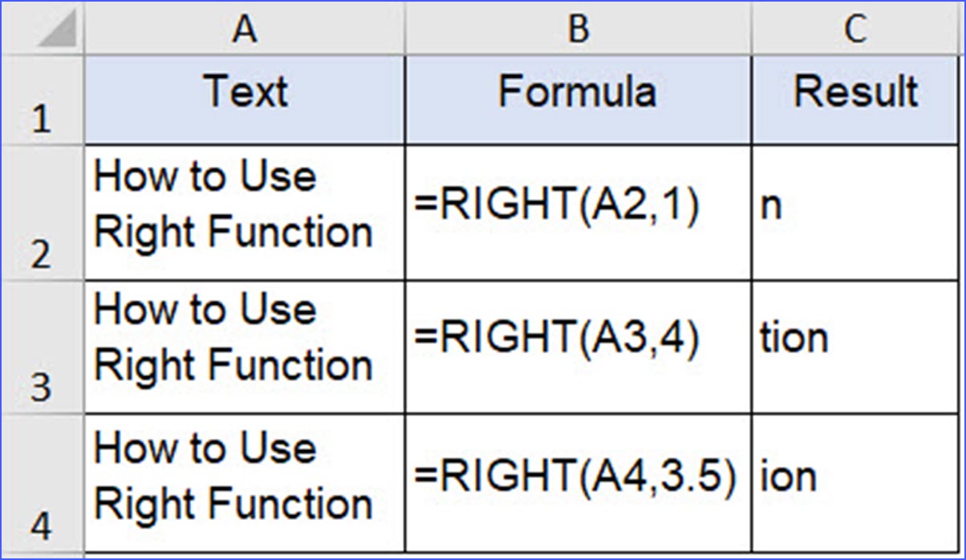Image resolution: width=966 pixels, height=560 pixels.
Task: Select the Result header cell
Action: tap(854, 95)
